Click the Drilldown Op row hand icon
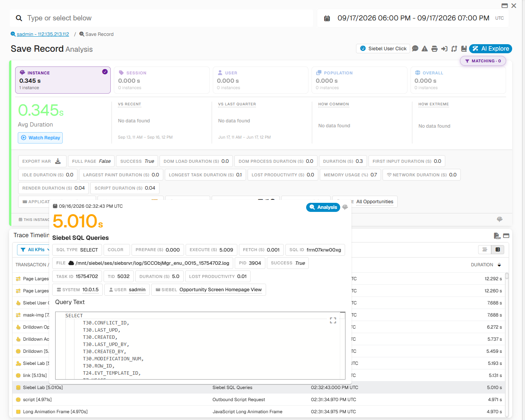Image resolution: width=525 pixels, height=420 pixels. [18, 327]
